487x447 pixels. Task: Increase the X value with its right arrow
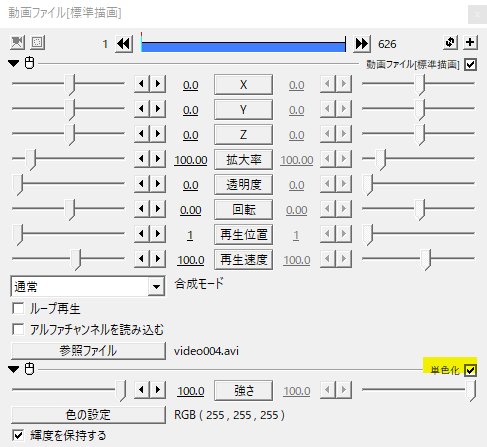click(x=158, y=84)
